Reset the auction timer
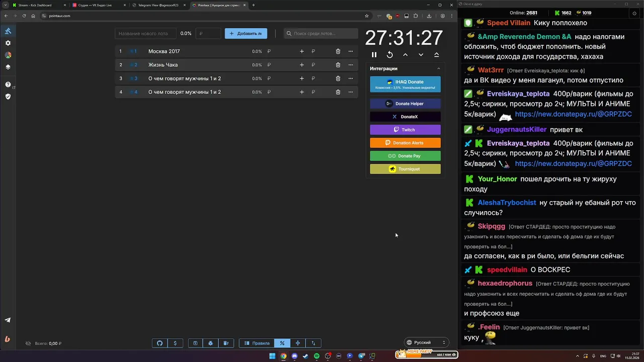 389,55
